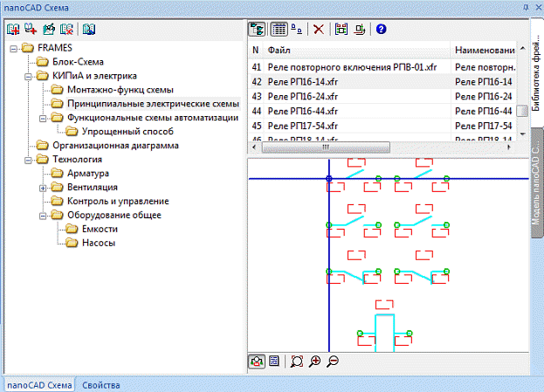Select Организационная диаграмма folder

[115, 145]
